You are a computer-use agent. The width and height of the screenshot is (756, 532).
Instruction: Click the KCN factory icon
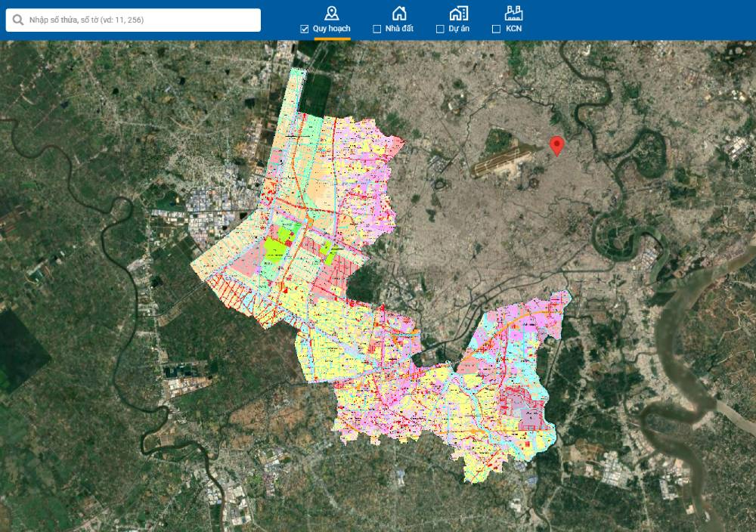coord(514,12)
